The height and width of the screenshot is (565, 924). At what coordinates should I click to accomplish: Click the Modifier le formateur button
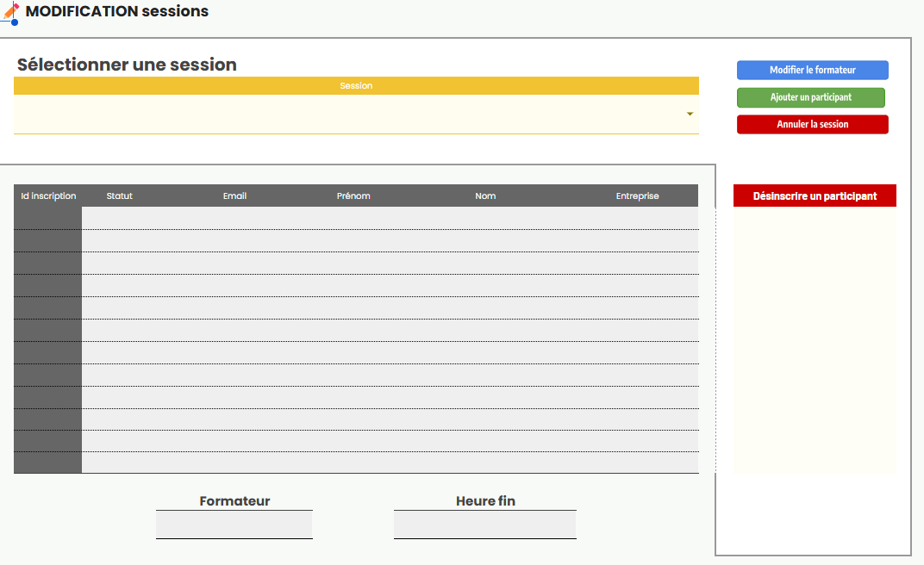[812, 70]
